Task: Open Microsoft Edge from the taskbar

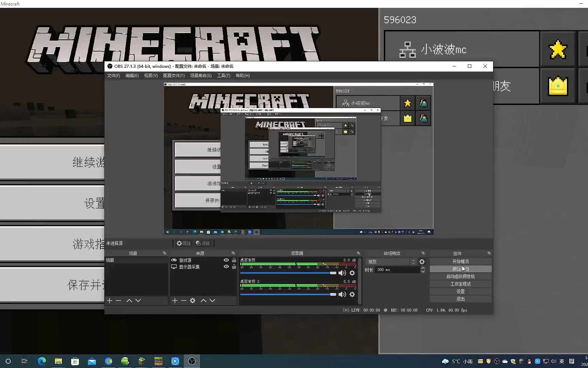Action: pos(42,361)
